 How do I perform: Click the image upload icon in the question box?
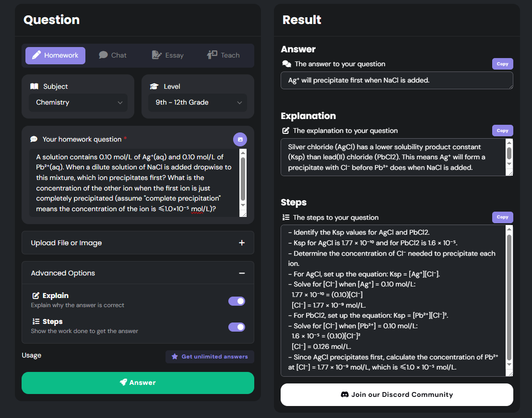(x=240, y=139)
